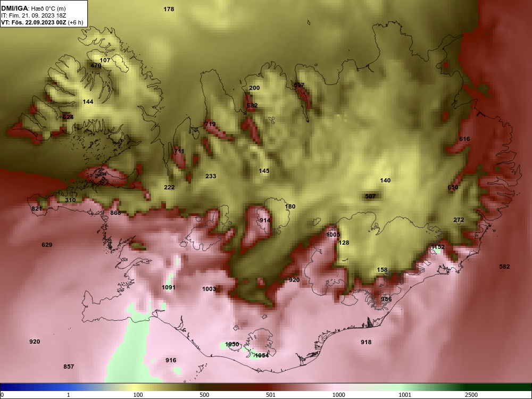The height and width of the screenshot is (399, 532).
Task: Click the map value 616
Action: tap(464, 139)
